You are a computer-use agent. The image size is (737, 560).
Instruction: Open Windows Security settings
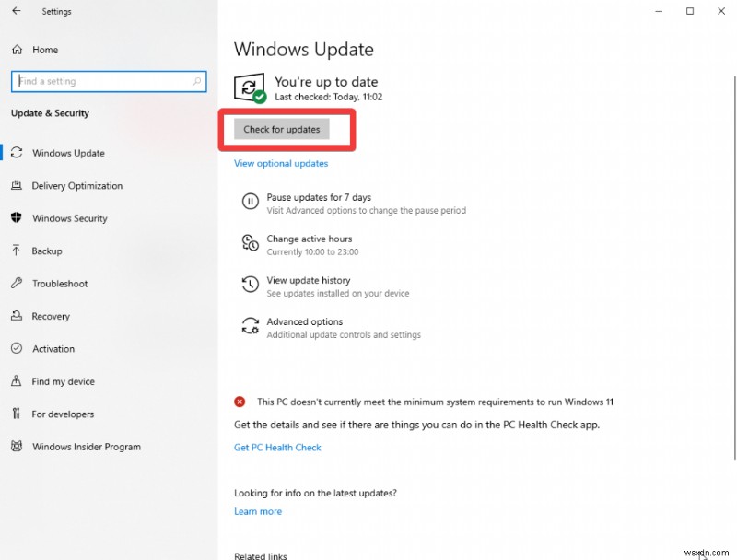71,218
